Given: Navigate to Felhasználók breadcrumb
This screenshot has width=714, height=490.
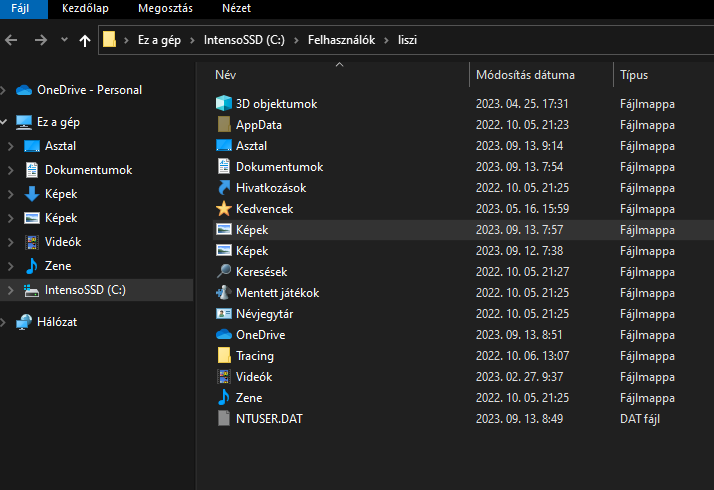Looking at the screenshot, I should [342, 40].
